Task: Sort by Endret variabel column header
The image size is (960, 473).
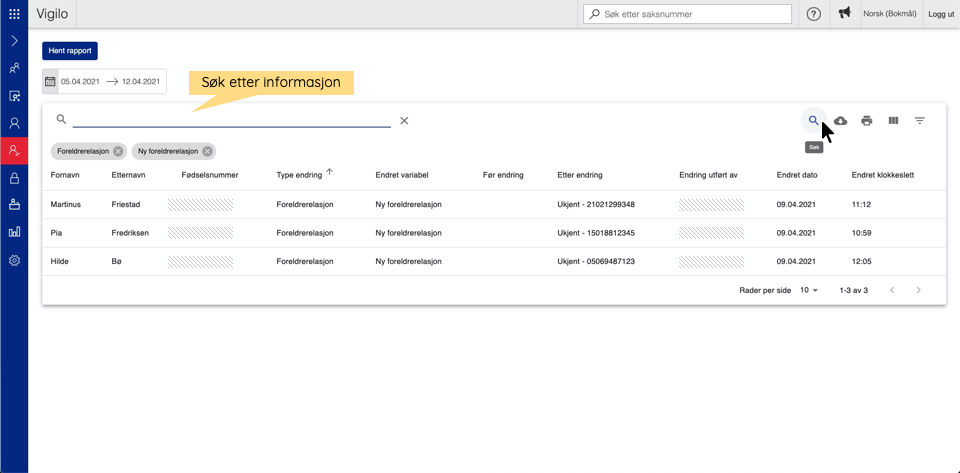Action: click(x=402, y=175)
